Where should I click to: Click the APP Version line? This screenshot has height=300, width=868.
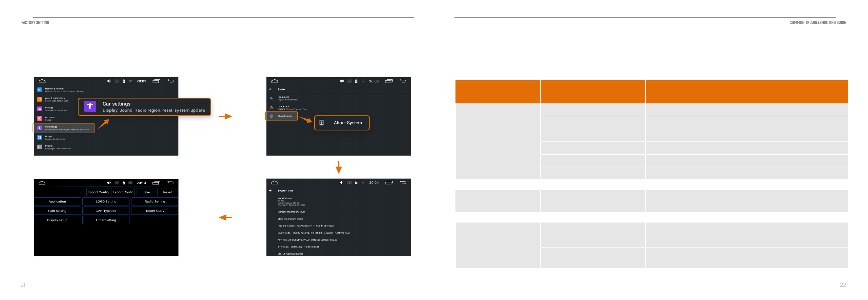click(x=307, y=240)
